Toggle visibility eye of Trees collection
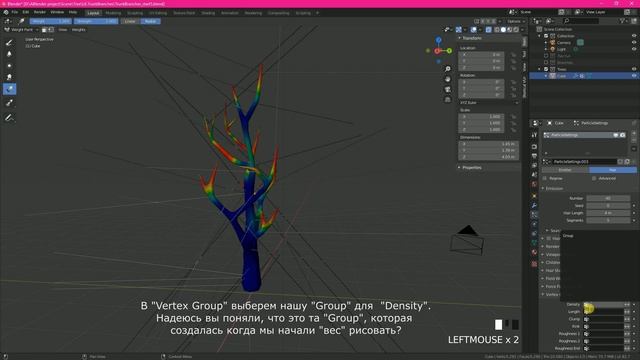This screenshot has width=640, height=360. click(x=634, y=69)
